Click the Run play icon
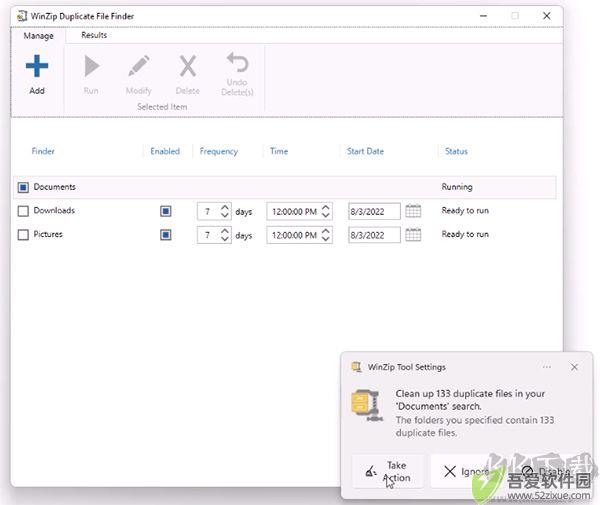 coord(92,66)
